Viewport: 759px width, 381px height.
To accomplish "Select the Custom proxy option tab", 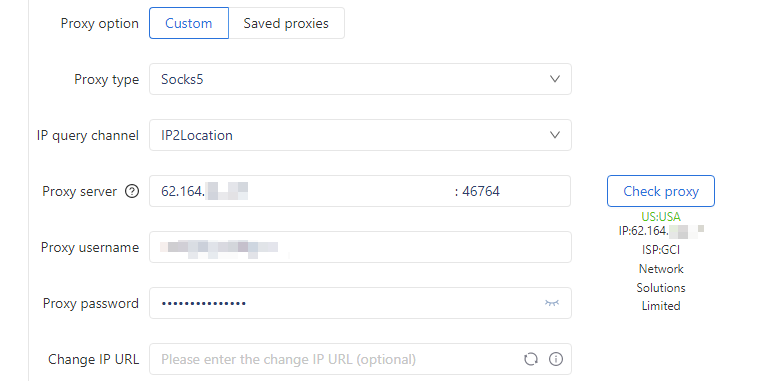I will coord(189,23).
